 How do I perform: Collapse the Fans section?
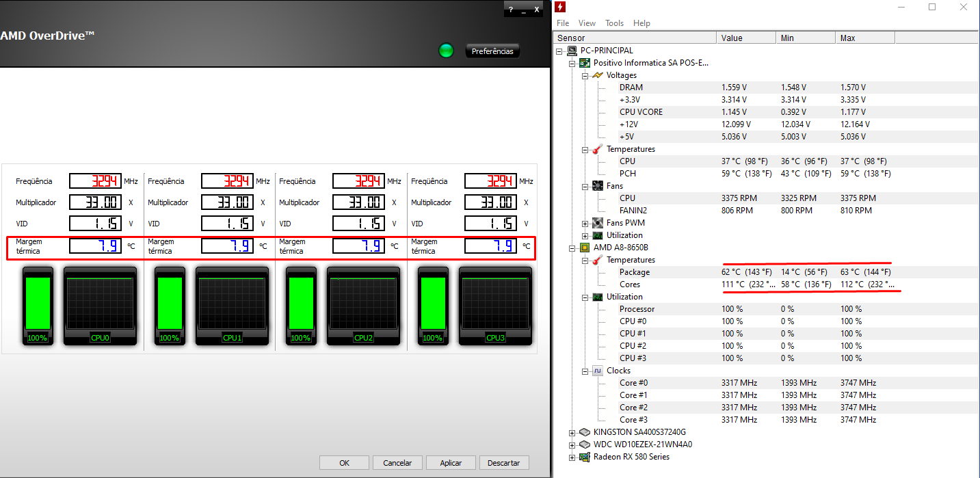click(x=585, y=186)
